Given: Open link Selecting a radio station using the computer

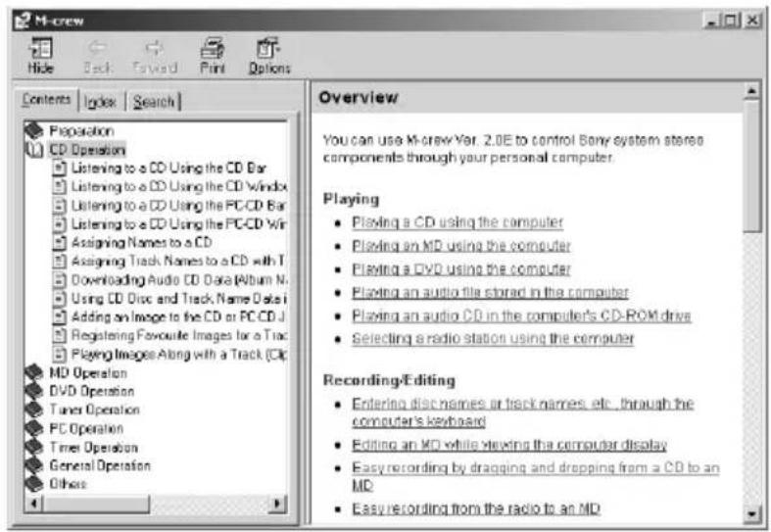Looking at the screenshot, I should point(493,339).
